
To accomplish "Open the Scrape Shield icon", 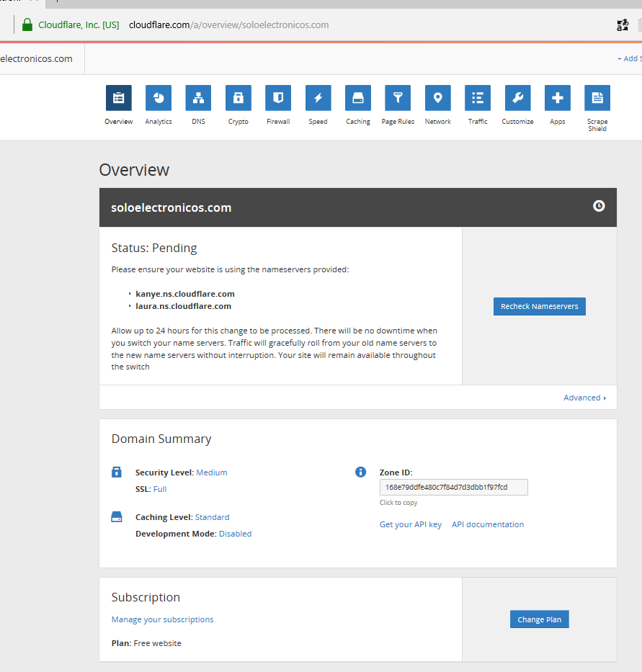I will click(x=597, y=98).
